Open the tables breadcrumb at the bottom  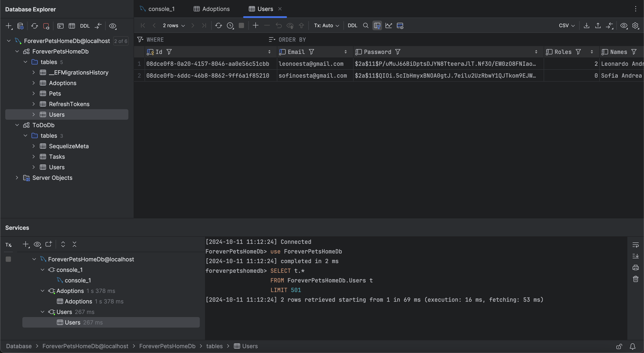214,346
